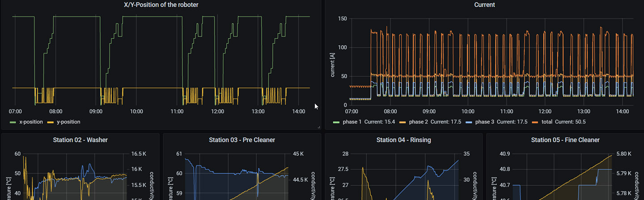Click the 50 value on the current axis
Screen dimensions: 644x200
point(344,76)
